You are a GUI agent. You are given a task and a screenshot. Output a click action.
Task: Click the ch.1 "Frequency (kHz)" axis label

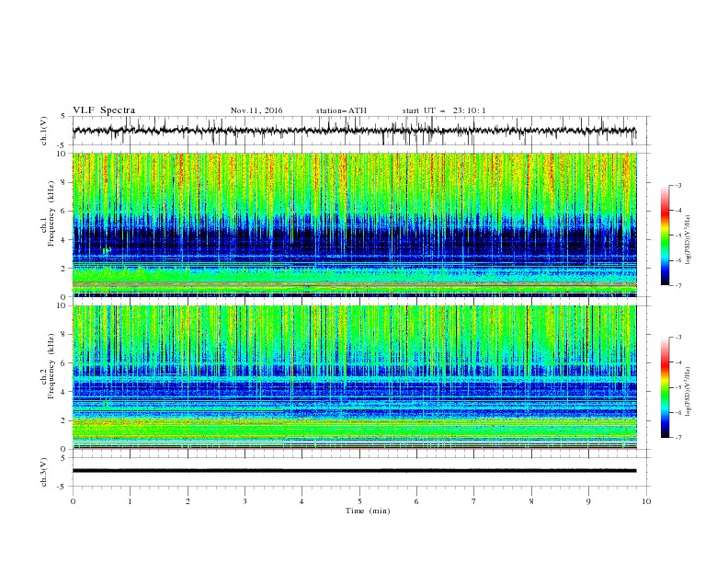pos(51,212)
